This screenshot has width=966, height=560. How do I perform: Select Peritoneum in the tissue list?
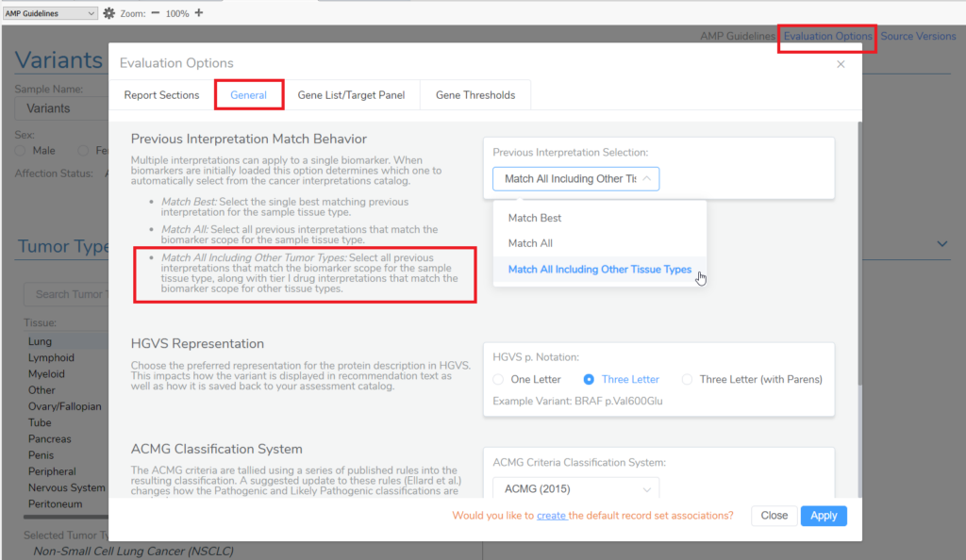pyautogui.click(x=55, y=504)
